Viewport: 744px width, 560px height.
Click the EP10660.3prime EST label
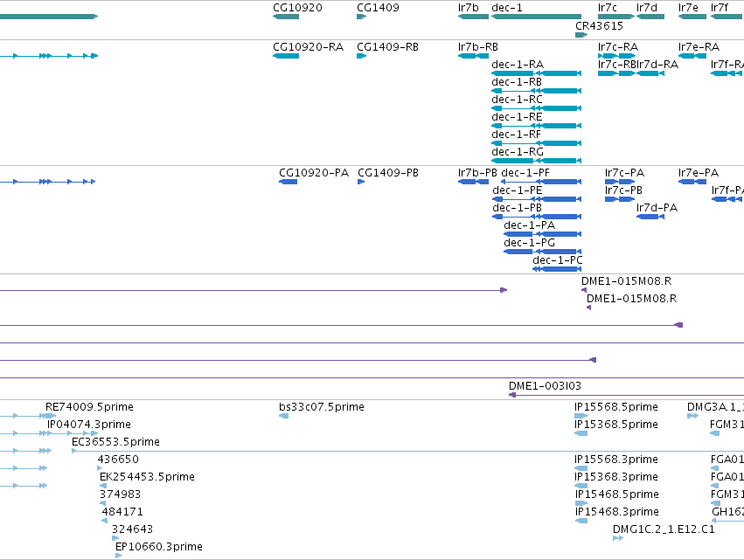[x=159, y=547]
